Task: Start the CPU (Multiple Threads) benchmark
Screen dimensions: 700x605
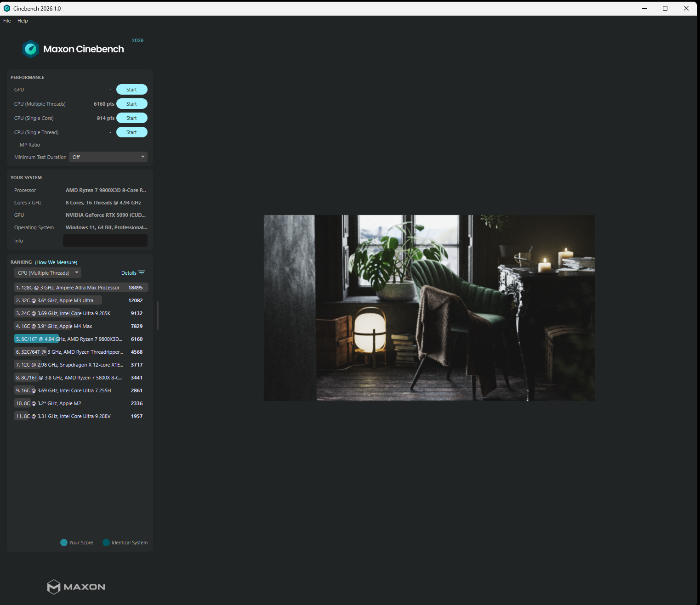Action: [131, 104]
